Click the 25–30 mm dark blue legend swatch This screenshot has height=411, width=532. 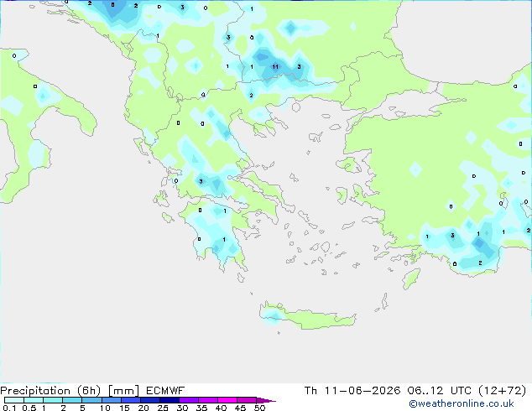(x=169, y=400)
